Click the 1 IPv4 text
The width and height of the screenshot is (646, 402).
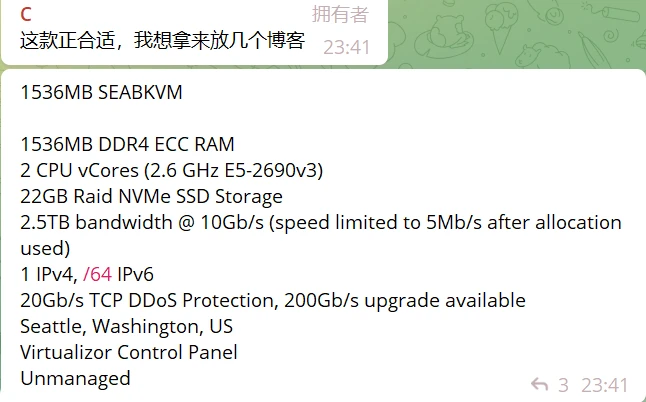(49, 274)
